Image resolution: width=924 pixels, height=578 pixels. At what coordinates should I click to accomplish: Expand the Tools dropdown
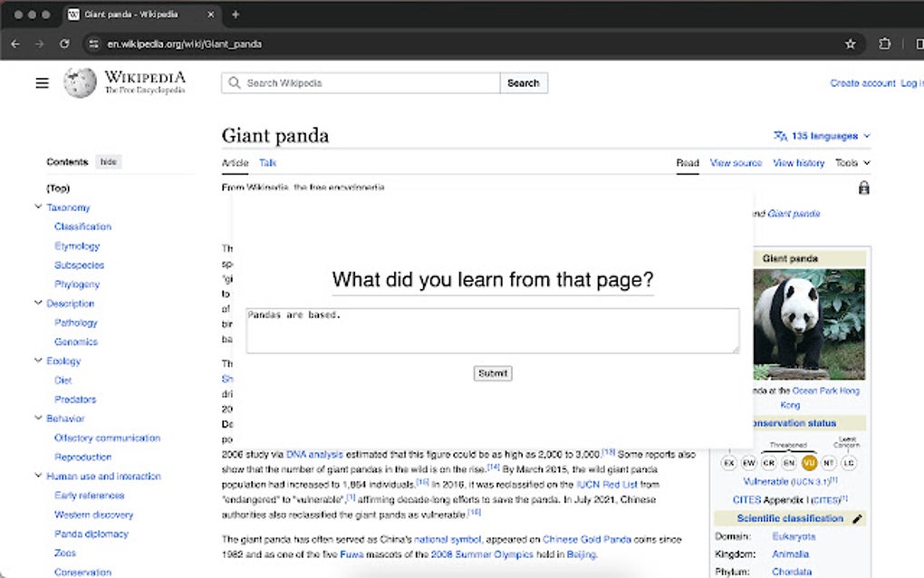[852, 163]
